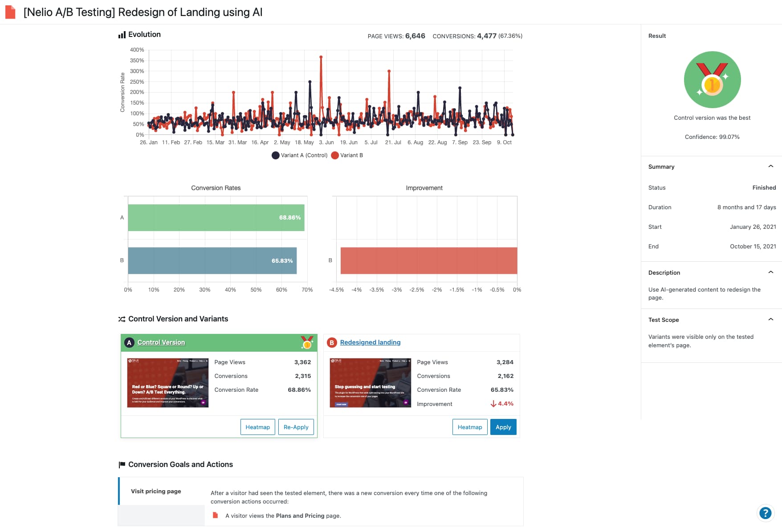Screen dimensions: 782x532
Task: Select the Visit pricing page goal tab
Action: [x=162, y=491]
